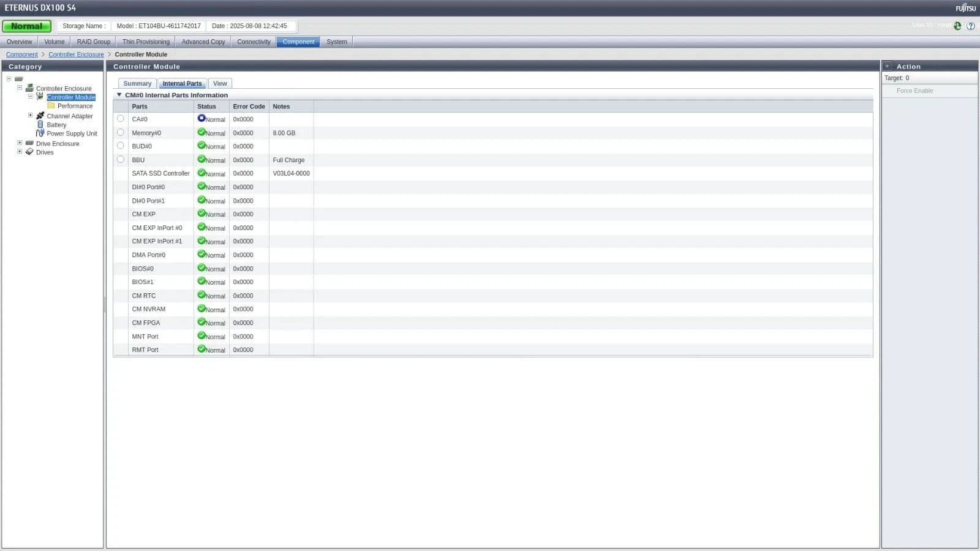Collapse CM#0 Internal Parts Information section
980x551 pixels.
click(x=119, y=95)
